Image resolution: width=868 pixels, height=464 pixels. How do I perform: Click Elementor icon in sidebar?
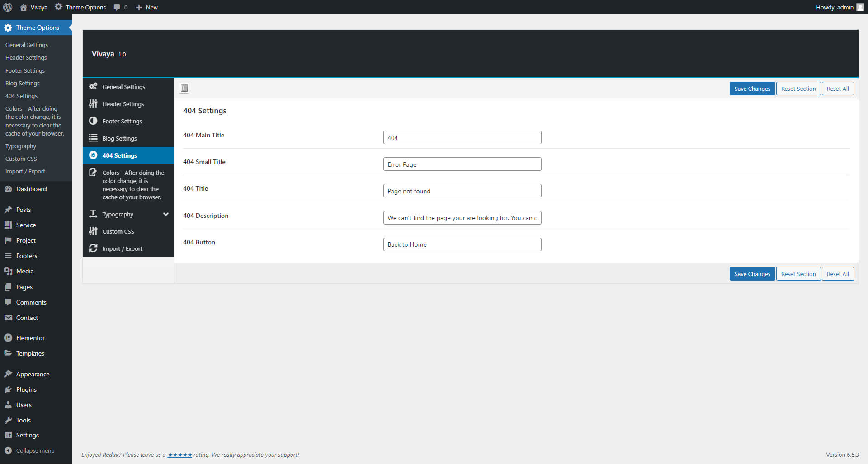point(8,338)
